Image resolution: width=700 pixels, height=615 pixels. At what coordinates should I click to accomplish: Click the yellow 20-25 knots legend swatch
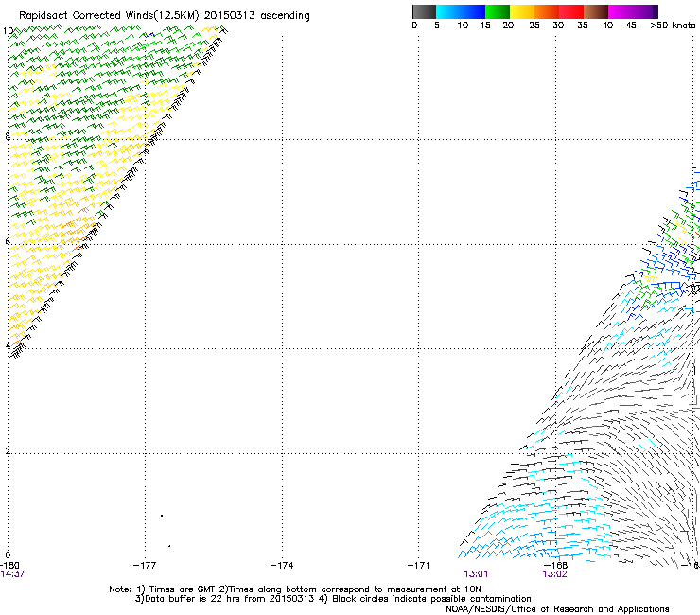tap(522, 11)
